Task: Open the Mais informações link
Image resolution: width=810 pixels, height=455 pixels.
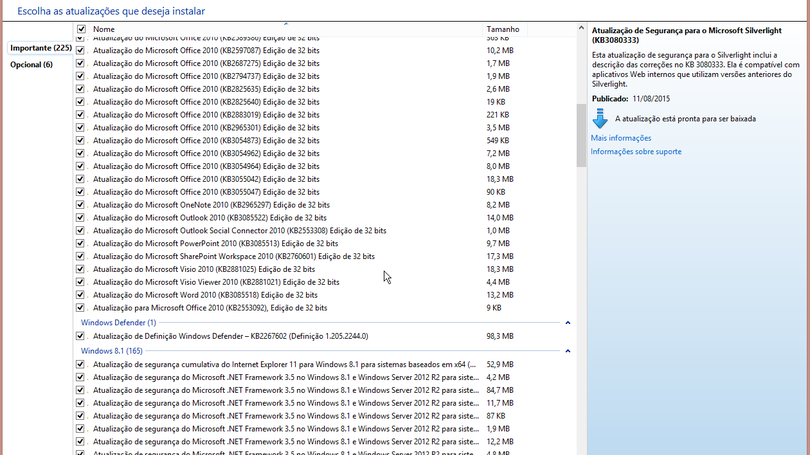Action: (621, 138)
